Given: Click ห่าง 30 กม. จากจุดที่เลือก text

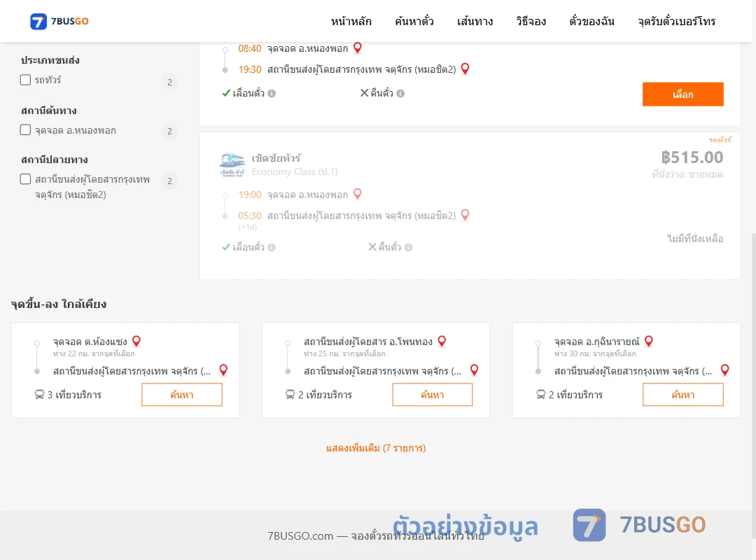Looking at the screenshot, I should [595, 353].
